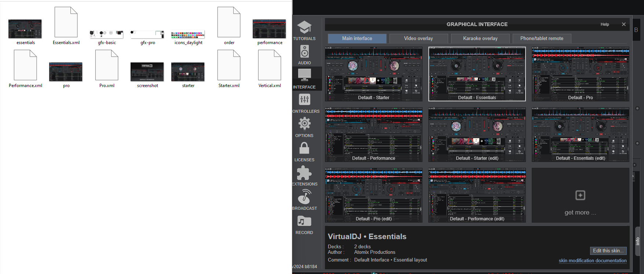
Task: Click the Help button in the title bar
Action: [x=605, y=25]
